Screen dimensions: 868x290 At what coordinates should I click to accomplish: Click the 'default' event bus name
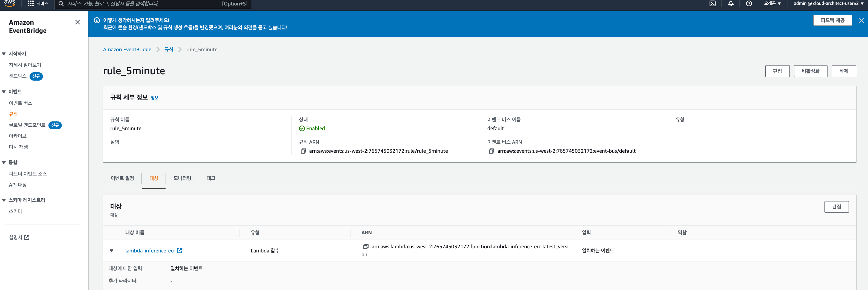tap(495, 128)
